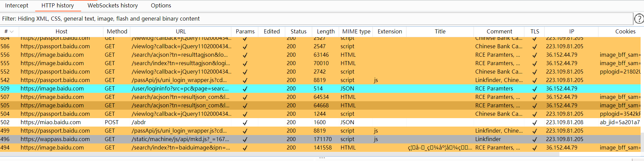Select request 494 /search/index?tn=baiduimage URL
This screenshot has height=161, width=644.
pyautogui.click(x=181, y=147)
